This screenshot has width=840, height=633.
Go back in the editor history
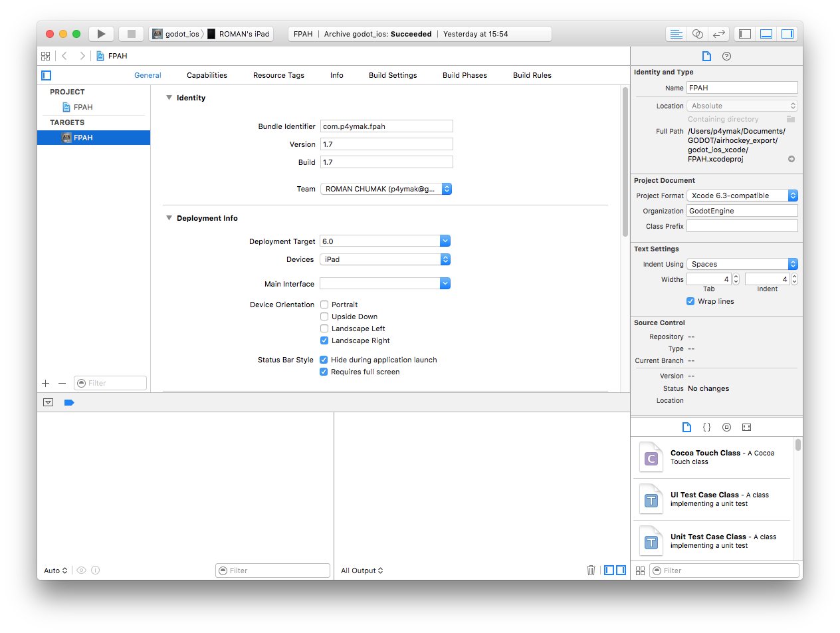coord(64,56)
